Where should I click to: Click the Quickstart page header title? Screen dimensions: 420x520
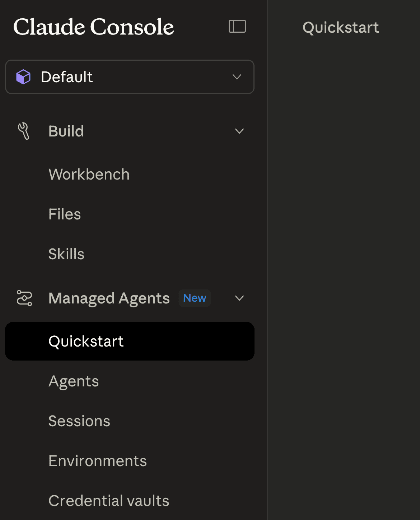point(341,28)
